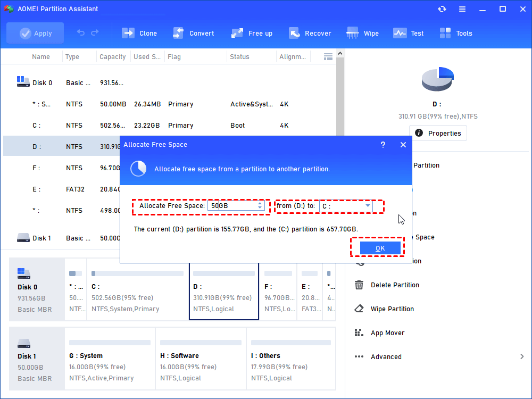Expand the destination partition C: dropdown
This screenshot has width=532, height=399.
tap(368, 206)
